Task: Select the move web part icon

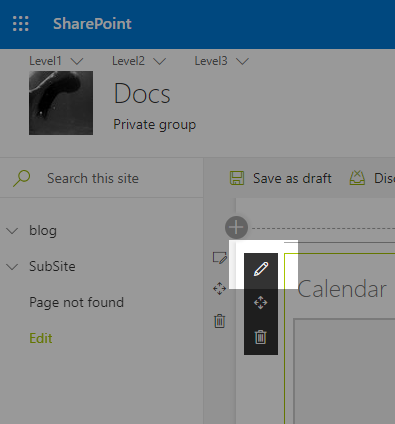Action: [x=261, y=303]
